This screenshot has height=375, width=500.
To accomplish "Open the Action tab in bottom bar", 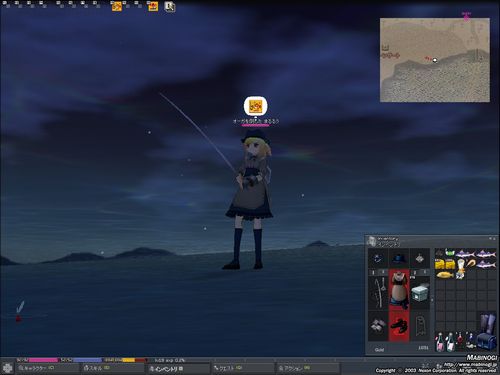I will (308, 368).
